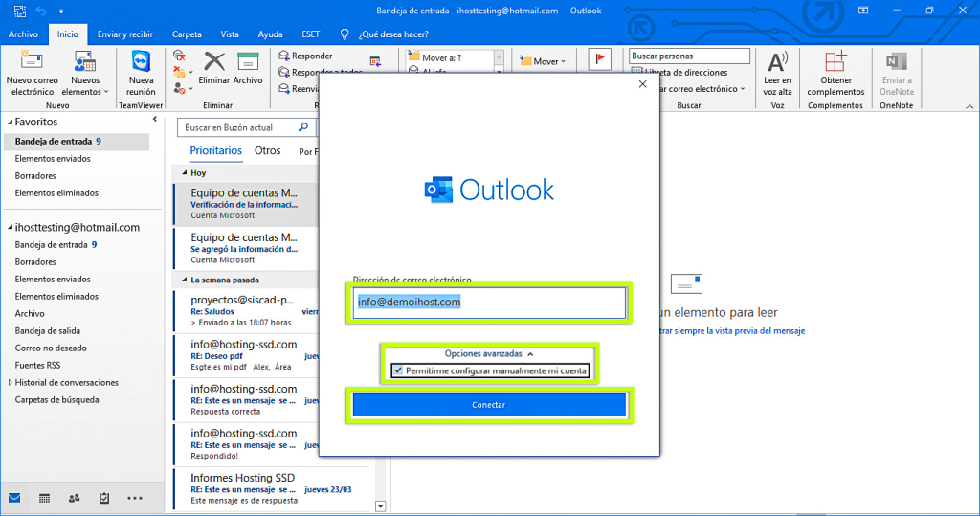Switch to Calendar view in navigation bar
This screenshot has width=980, height=516.
(44, 498)
